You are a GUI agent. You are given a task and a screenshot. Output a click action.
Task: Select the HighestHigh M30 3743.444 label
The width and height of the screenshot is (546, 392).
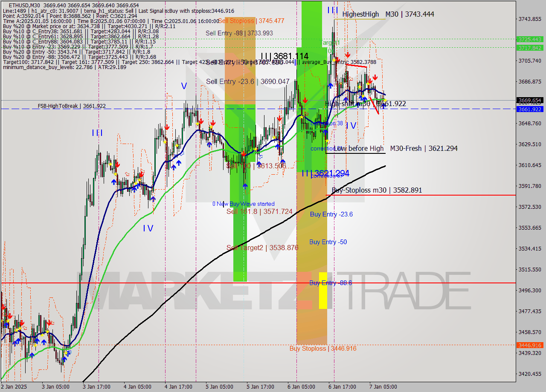(388, 14)
